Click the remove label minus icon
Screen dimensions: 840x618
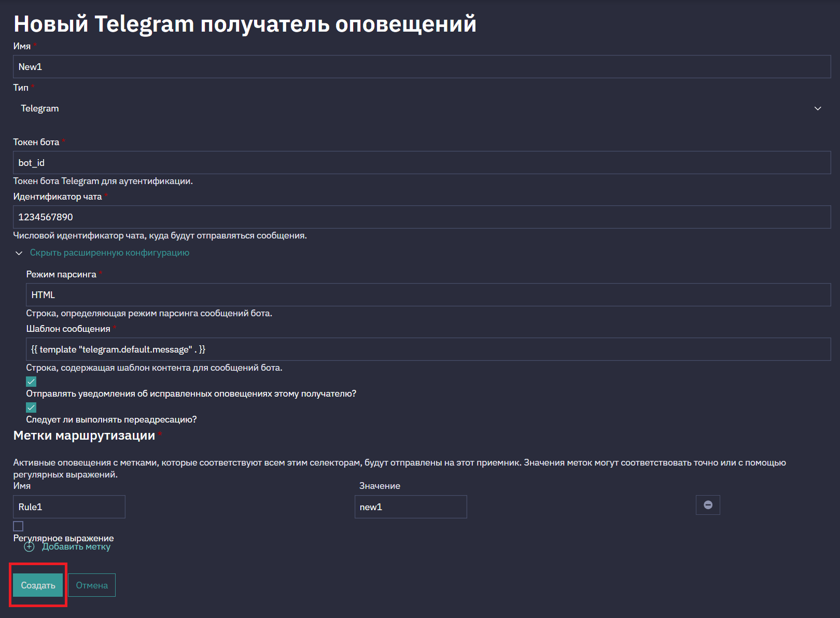click(708, 505)
